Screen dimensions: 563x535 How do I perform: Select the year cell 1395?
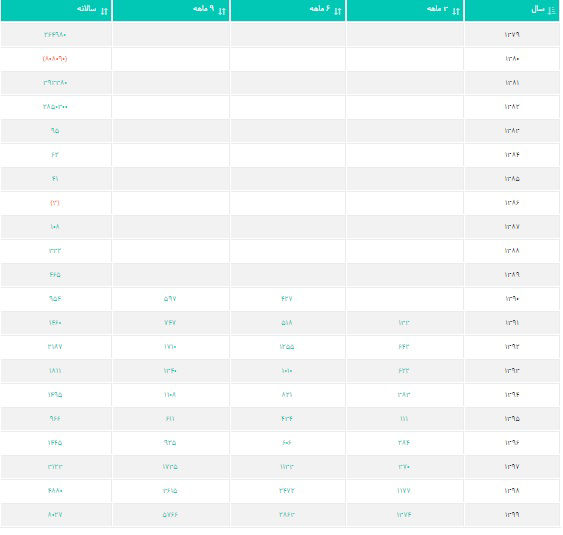(512, 419)
